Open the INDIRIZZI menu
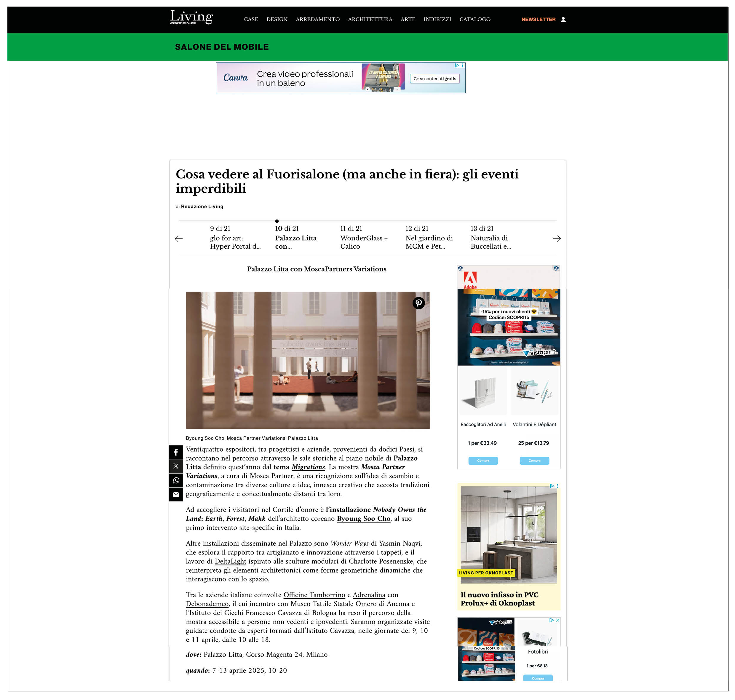The image size is (735, 700). (x=437, y=19)
